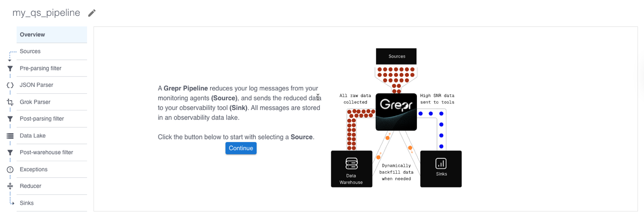
Task: Click the Exceptions alert circle icon
Action: coord(10,169)
